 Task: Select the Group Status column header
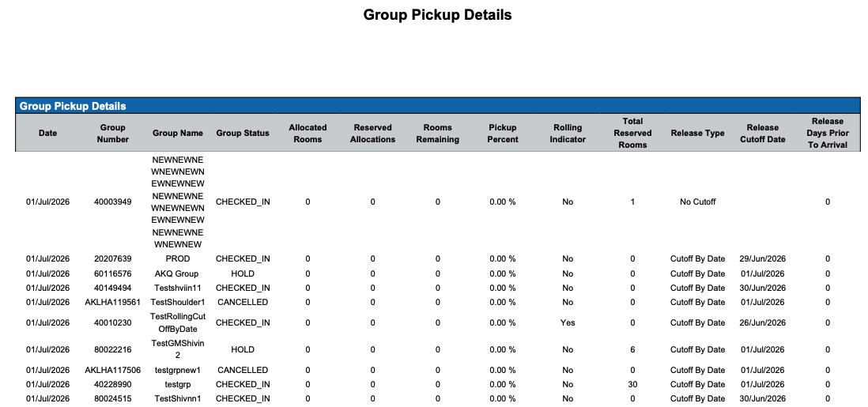(243, 133)
